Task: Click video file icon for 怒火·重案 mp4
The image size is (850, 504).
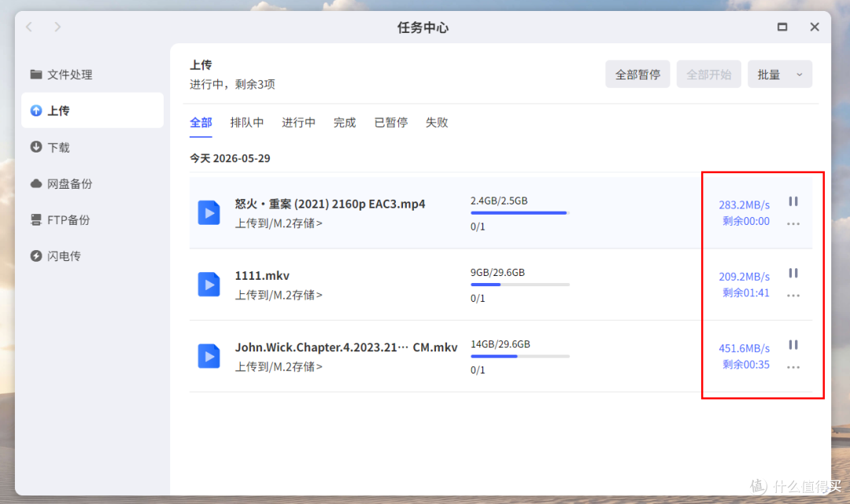Action: click(x=209, y=213)
